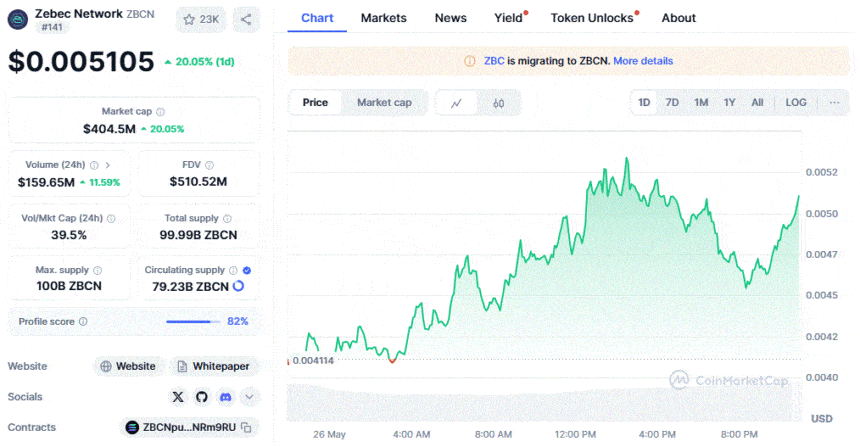Image resolution: width=860 pixels, height=447 pixels.
Task: Click the chart's volume histogram area
Action: [x=544, y=403]
